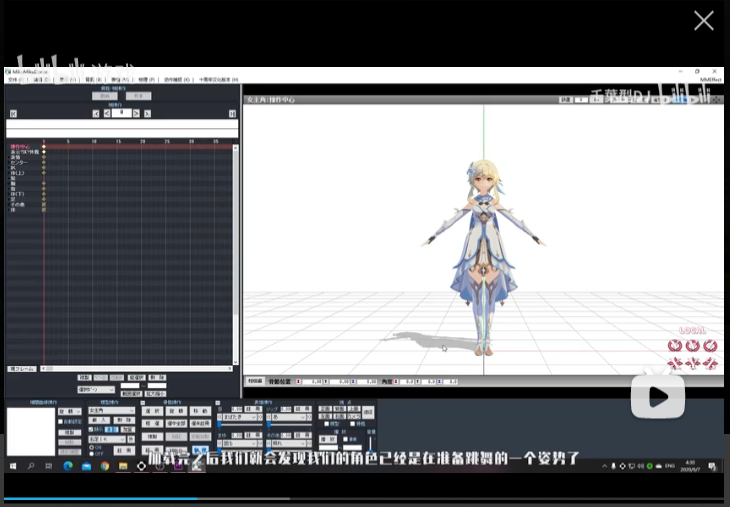Click the first move handle in the bottom row

675,363
